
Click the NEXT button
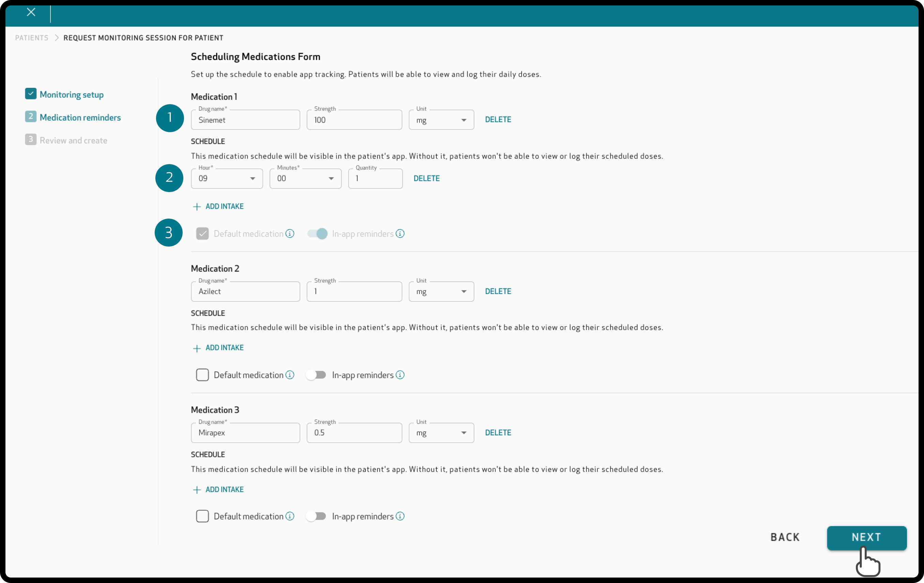click(x=866, y=537)
